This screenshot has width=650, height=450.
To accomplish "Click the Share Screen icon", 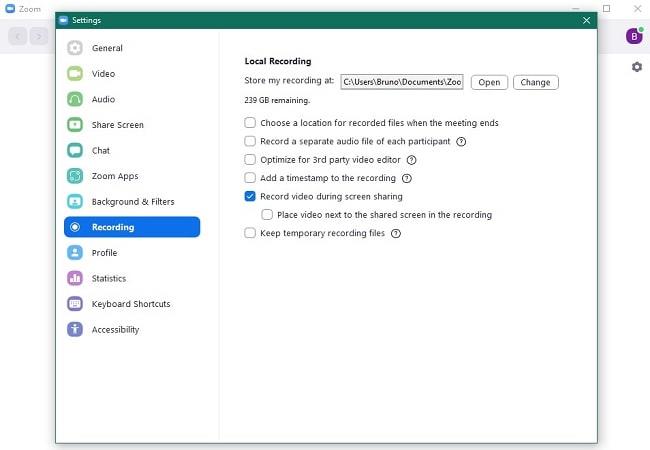I will (x=75, y=125).
